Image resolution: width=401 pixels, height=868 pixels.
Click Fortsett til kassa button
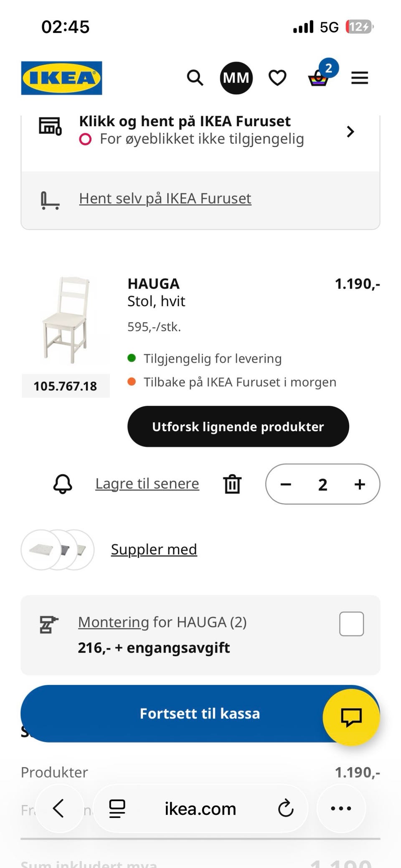[x=200, y=713]
